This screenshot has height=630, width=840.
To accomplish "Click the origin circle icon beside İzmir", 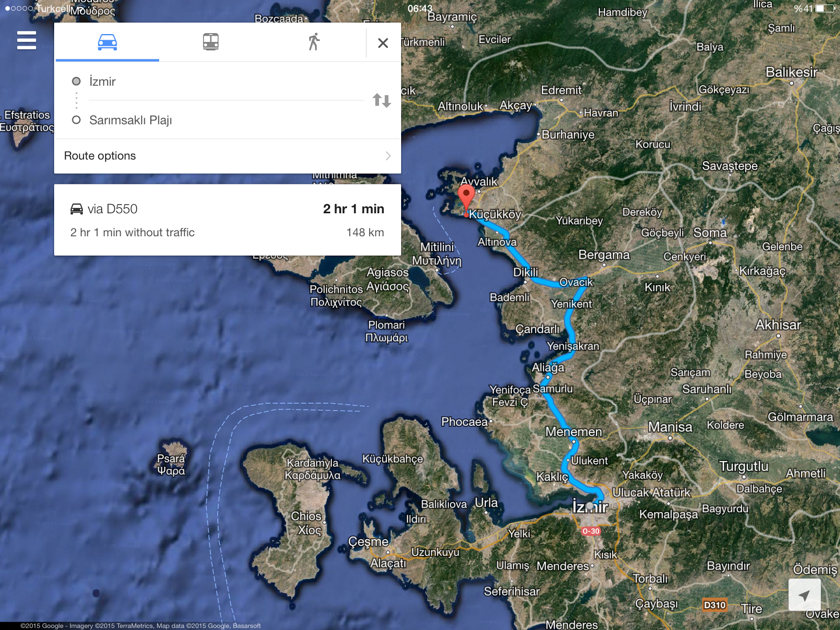I will pos(77,81).
